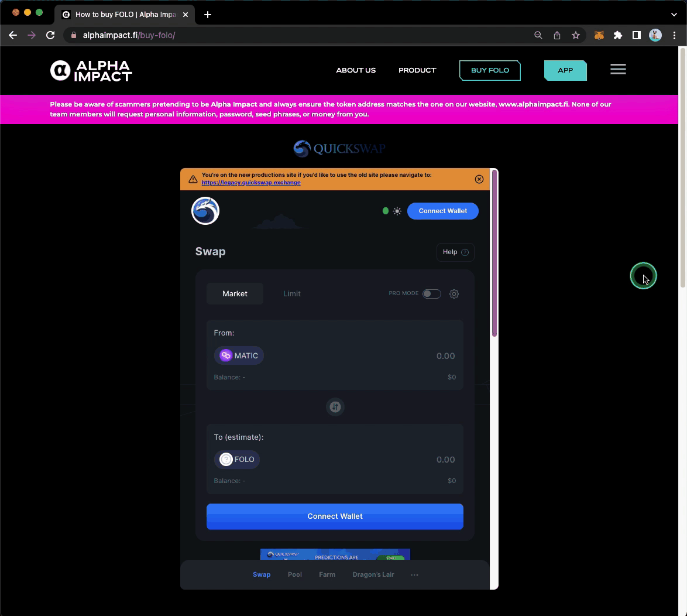Open swap settings gear icon
This screenshot has height=616, width=687.
(454, 294)
